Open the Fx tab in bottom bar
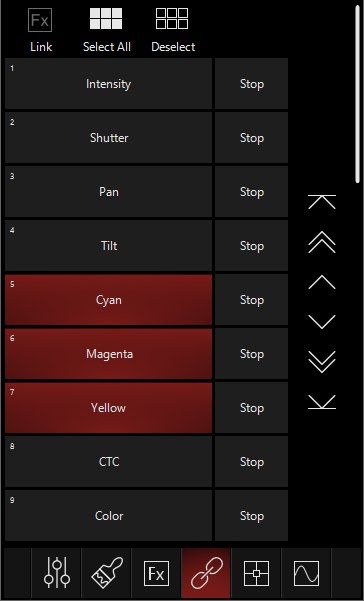This screenshot has width=364, height=601. (156, 573)
